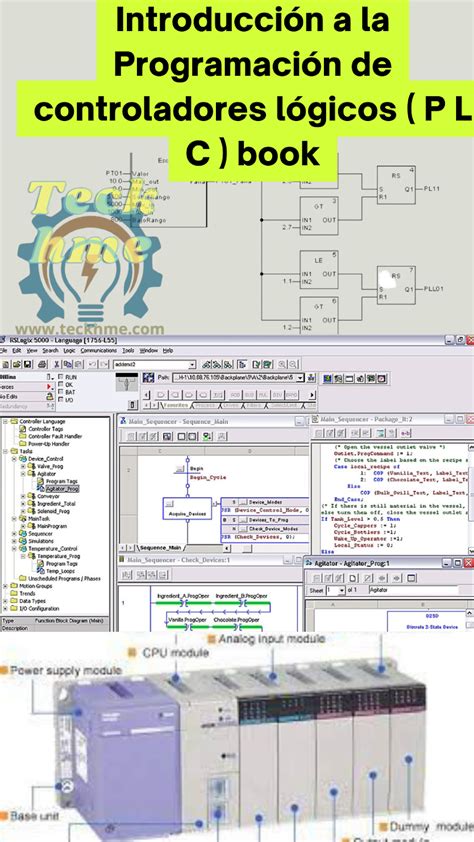Click the Paste toolbar icon
Image resolution: width=474 pixels, height=842 pixels.
coord(78,365)
